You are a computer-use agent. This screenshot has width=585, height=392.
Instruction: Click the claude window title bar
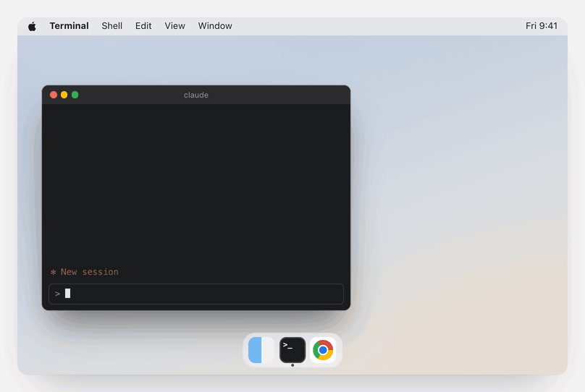point(196,95)
